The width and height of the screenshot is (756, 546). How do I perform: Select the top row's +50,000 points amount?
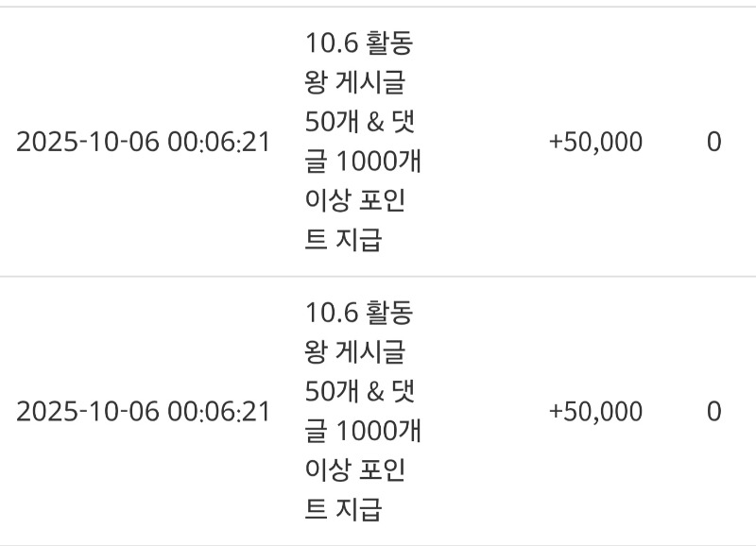pos(594,143)
